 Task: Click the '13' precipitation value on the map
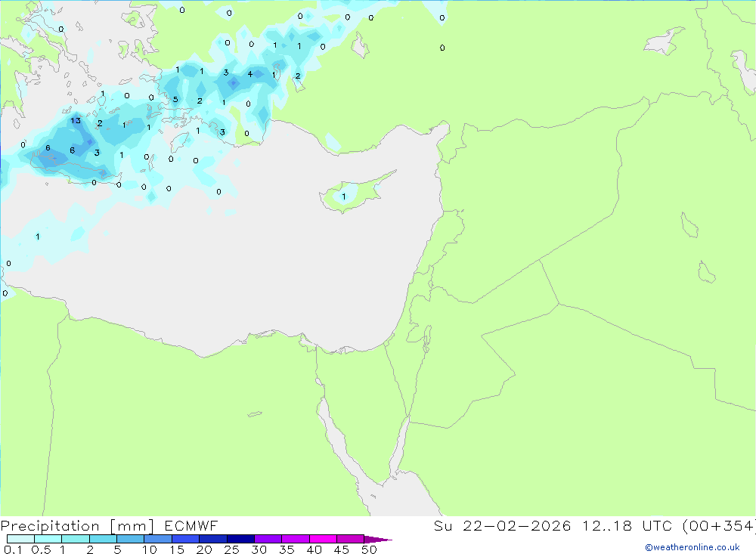click(76, 120)
